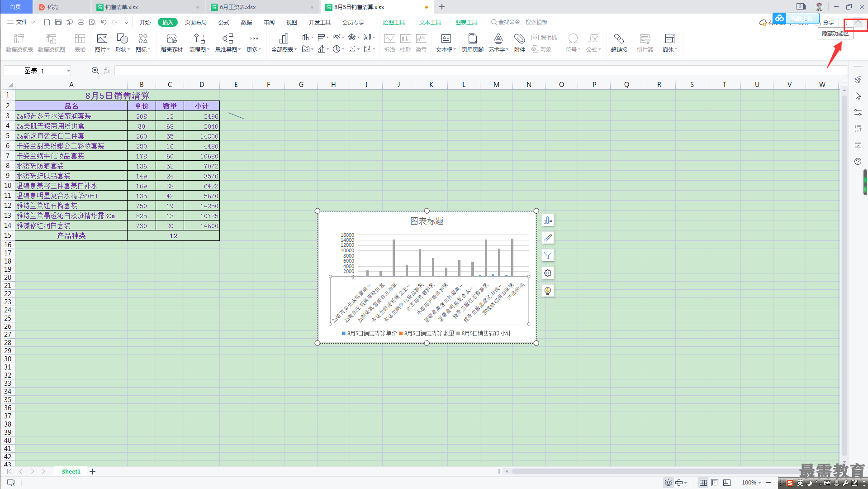868x489 pixels.
Task: Expand reading mode crosshair dropdown in status bar
Action: pyautogui.click(x=686, y=483)
